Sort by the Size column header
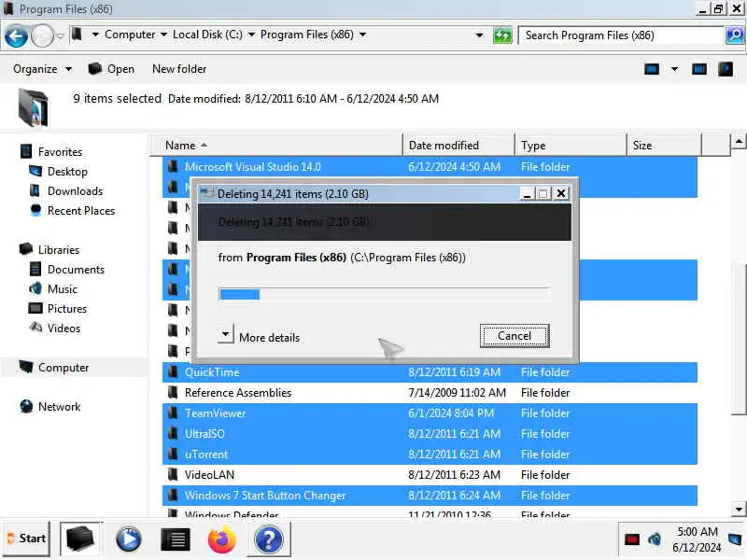Screen dimensions: 747x560 click(x=664, y=146)
